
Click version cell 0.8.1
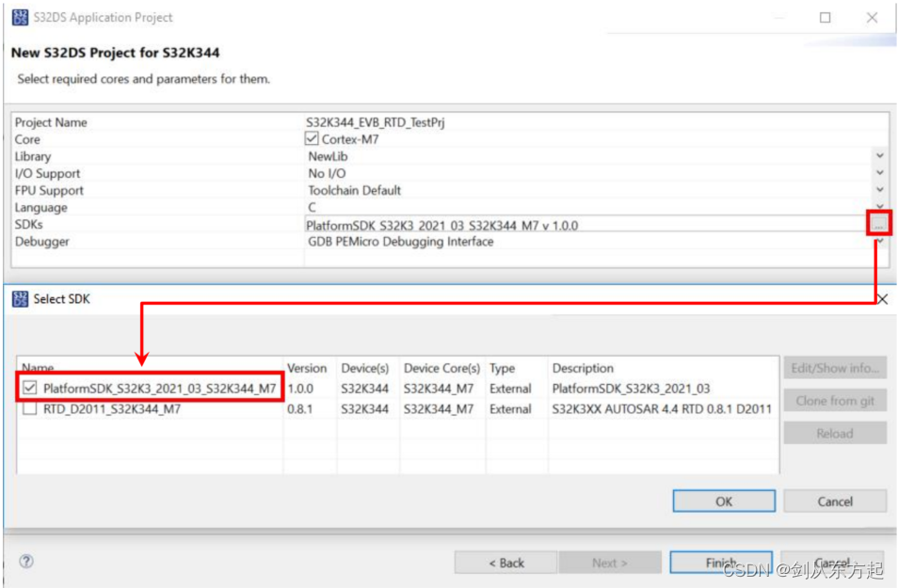click(300, 409)
